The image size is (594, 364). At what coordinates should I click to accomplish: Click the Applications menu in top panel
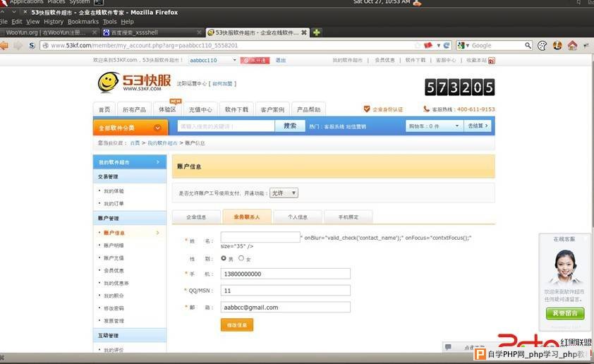(x=26, y=2)
